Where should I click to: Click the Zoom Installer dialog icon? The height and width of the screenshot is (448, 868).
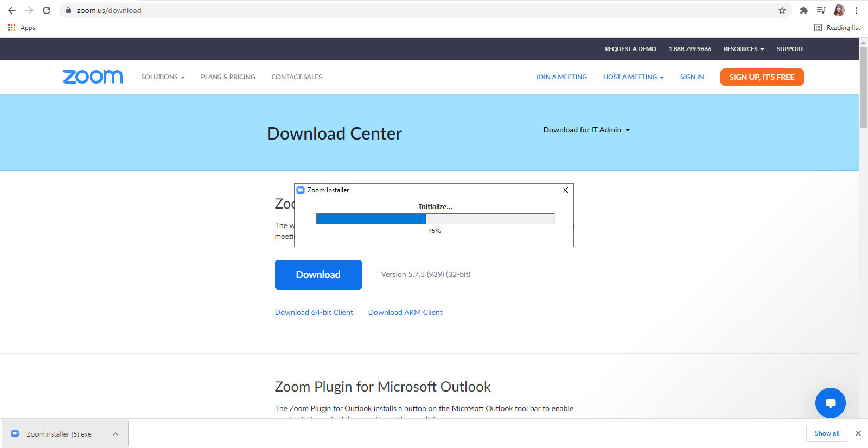point(301,190)
